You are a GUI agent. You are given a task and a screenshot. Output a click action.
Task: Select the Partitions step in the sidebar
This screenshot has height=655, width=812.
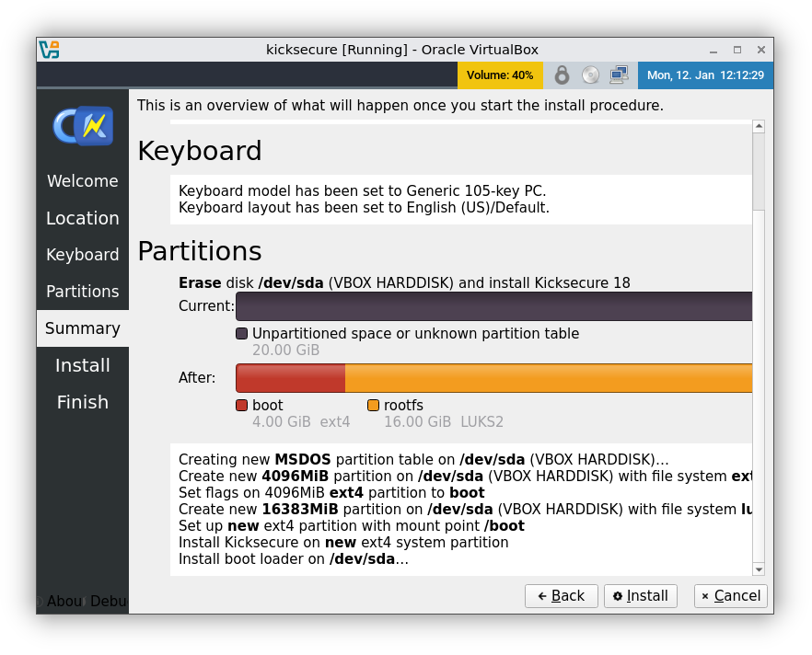tap(82, 292)
